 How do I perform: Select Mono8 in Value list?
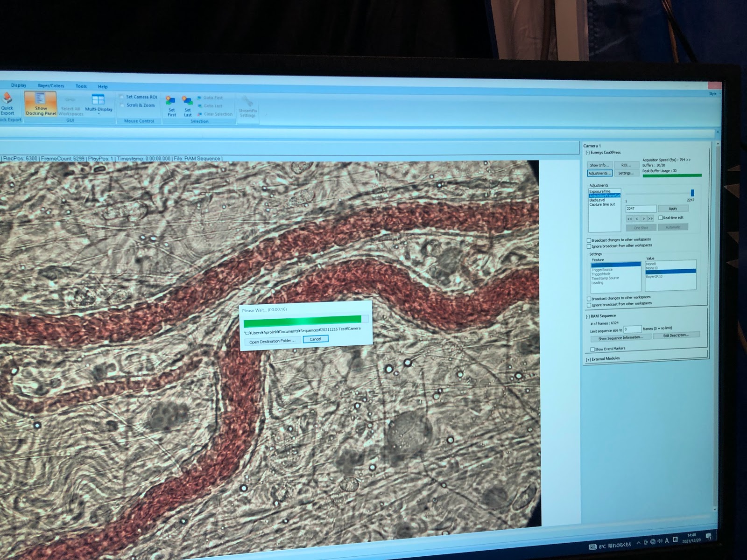(670, 264)
